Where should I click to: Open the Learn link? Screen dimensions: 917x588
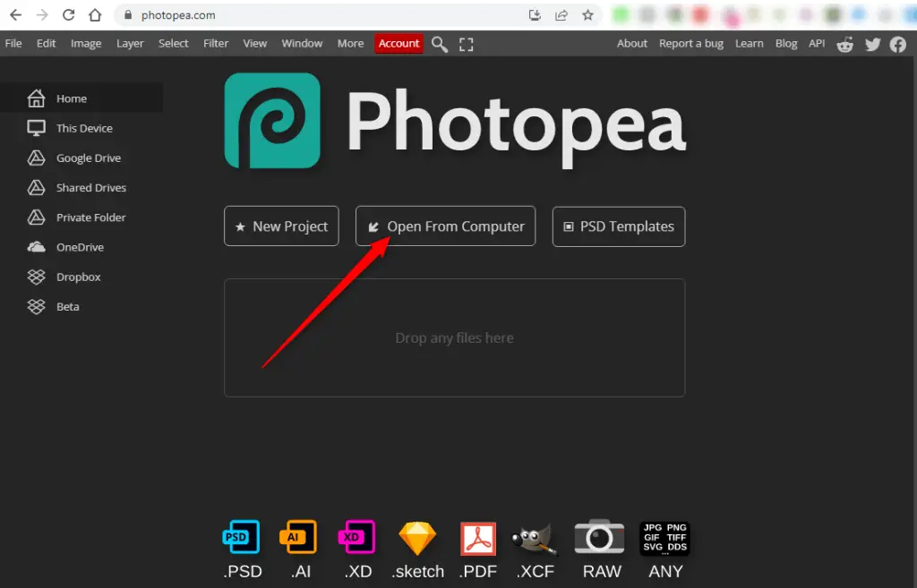750,43
